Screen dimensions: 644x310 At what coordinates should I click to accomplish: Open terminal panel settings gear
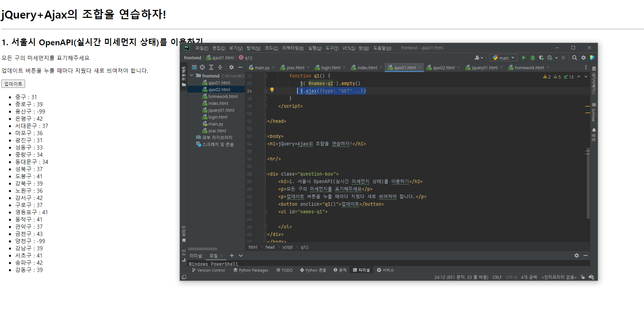[577, 255]
